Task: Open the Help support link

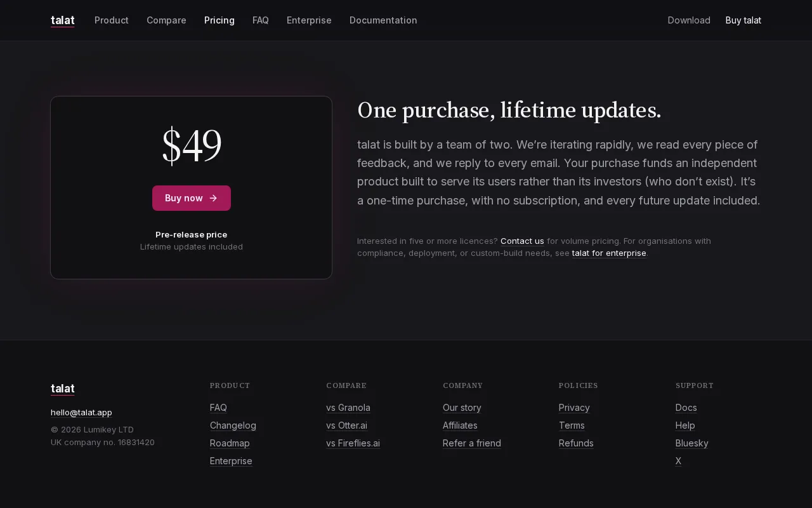Action: pyautogui.click(x=685, y=425)
